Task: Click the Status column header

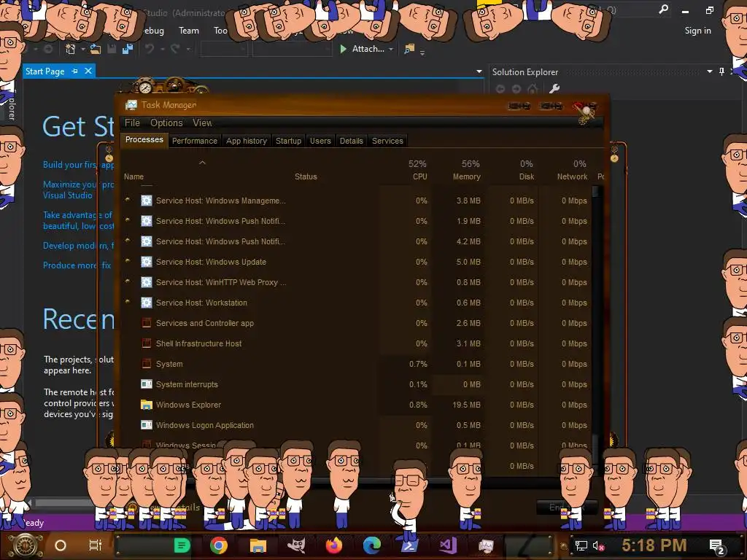Action: (x=306, y=176)
